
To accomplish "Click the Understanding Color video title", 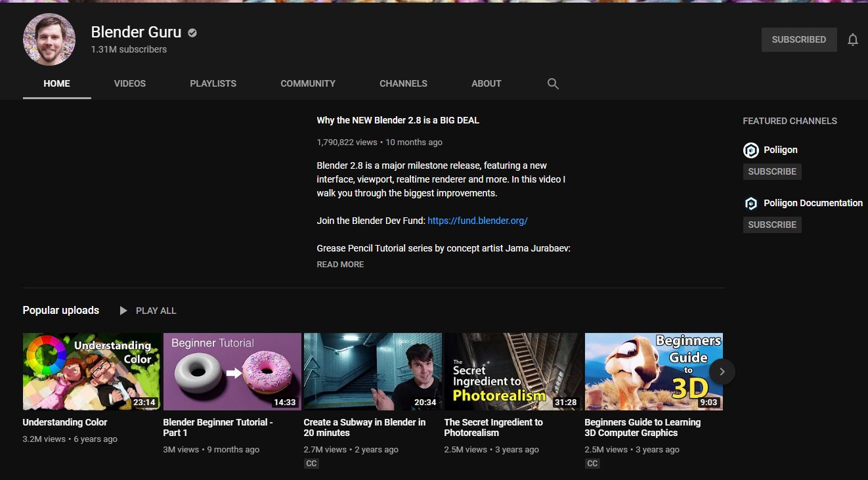I will (65, 422).
